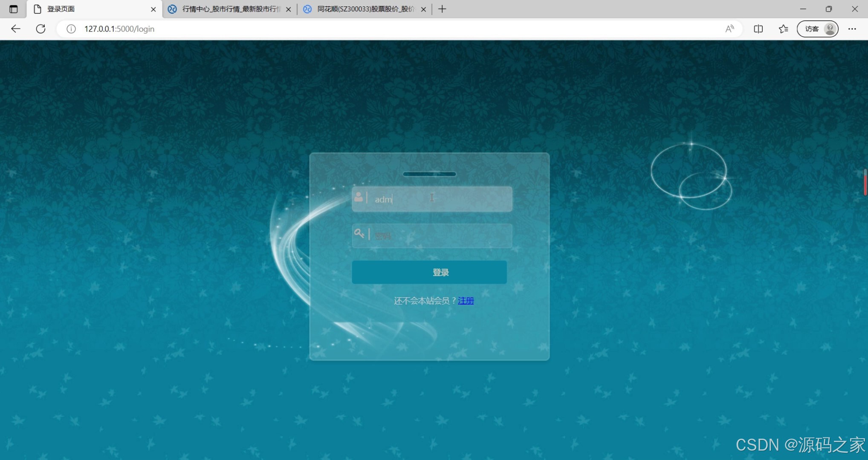Screen dimensions: 868x460
Task: Click the username field containing adm
Action: tap(439, 199)
